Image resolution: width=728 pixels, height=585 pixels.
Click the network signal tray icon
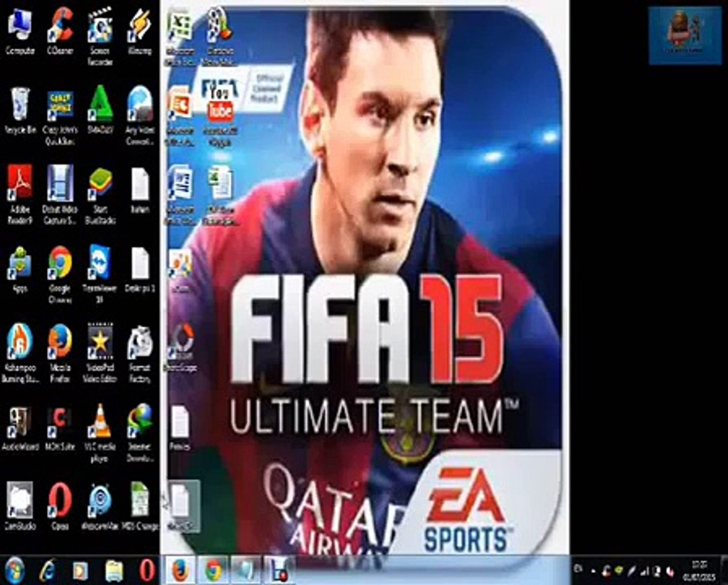(x=645, y=570)
